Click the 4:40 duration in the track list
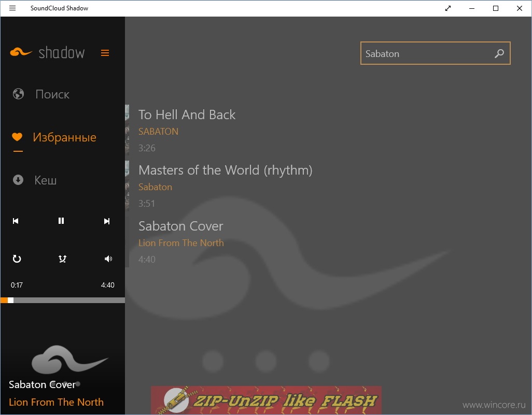Screen dimensions: 532x415 tap(147, 260)
